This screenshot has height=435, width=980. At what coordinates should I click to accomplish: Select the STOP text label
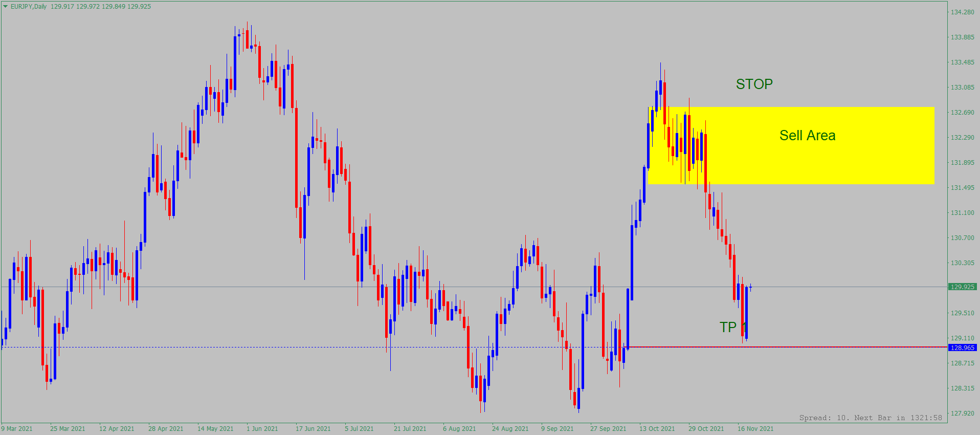754,84
